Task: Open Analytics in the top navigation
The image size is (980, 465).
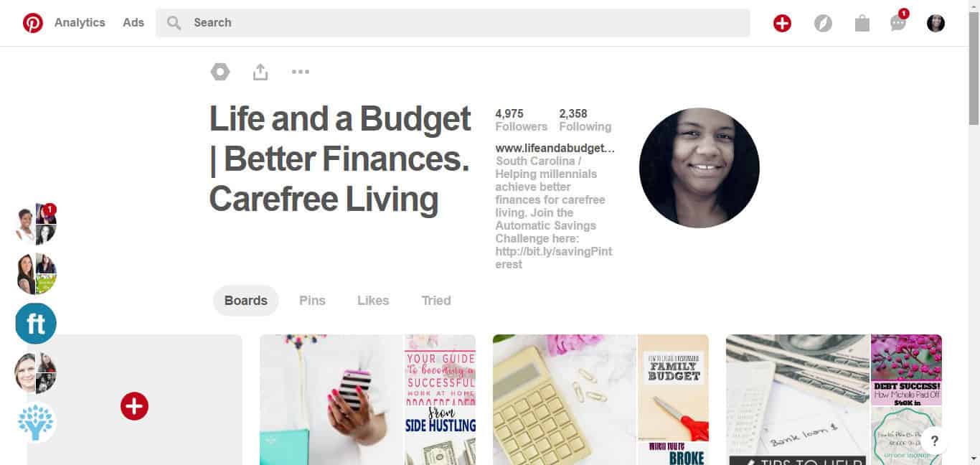Action: coord(80,23)
